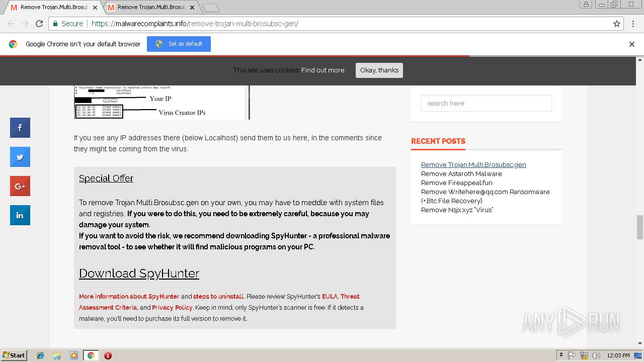Viewport: 644px width, 362px height.
Task: Open steps to uninstall link
Action: pos(219,296)
